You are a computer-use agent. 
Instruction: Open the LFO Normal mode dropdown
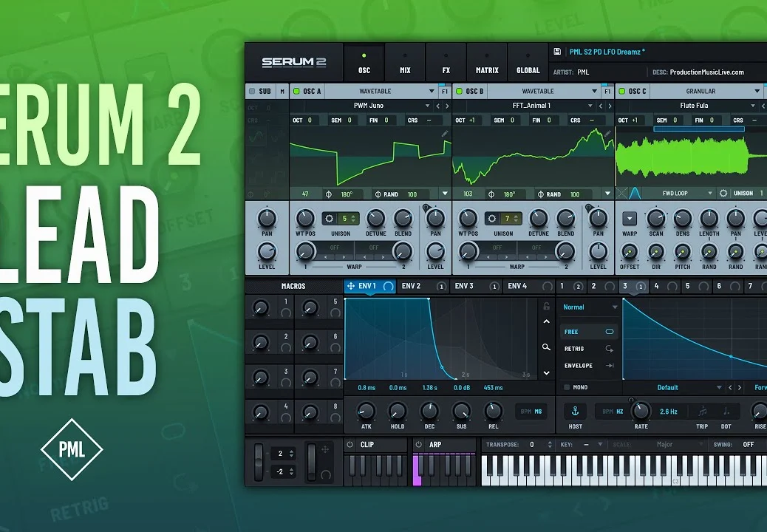(590, 307)
